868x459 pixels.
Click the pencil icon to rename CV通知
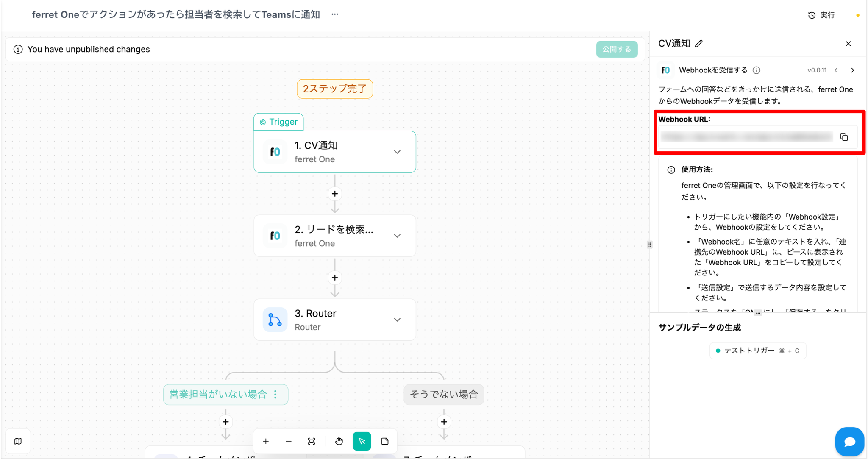click(x=699, y=44)
